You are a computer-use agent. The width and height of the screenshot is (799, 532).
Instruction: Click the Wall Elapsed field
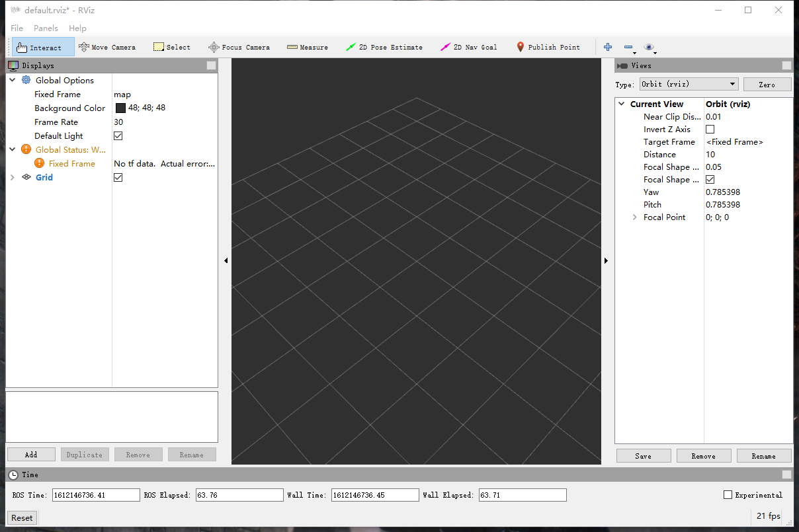(x=523, y=495)
